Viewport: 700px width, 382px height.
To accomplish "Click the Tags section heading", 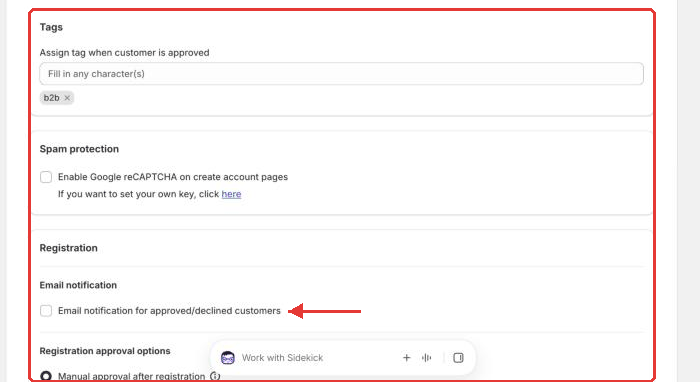I will 51,27.
